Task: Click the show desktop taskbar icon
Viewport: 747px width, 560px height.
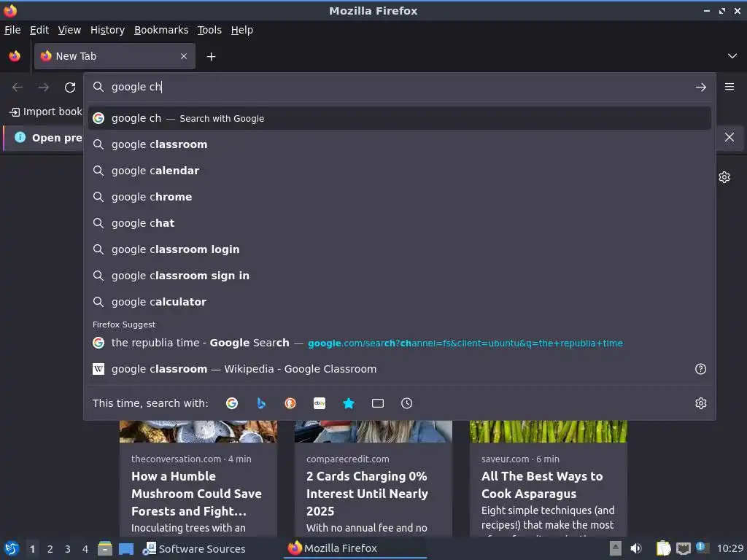Action: (126, 549)
